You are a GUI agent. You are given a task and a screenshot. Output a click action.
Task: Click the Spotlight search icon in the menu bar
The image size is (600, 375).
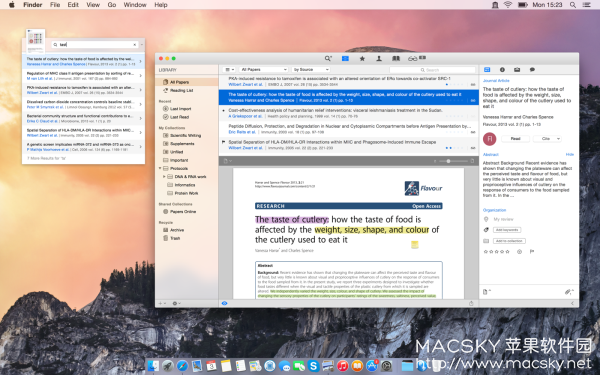(x=572, y=5)
